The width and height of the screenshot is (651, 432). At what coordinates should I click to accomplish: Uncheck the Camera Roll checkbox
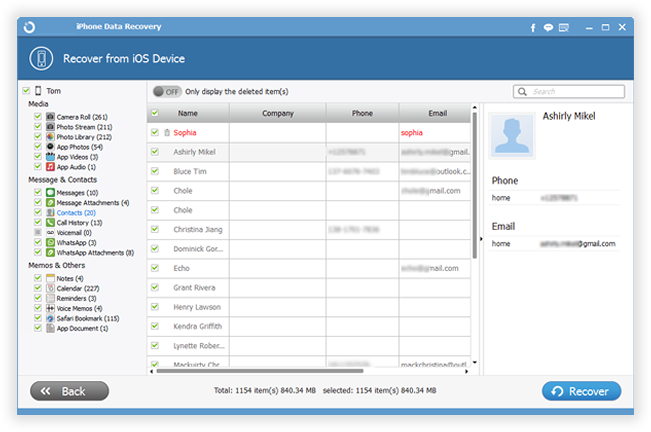coord(38,116)
